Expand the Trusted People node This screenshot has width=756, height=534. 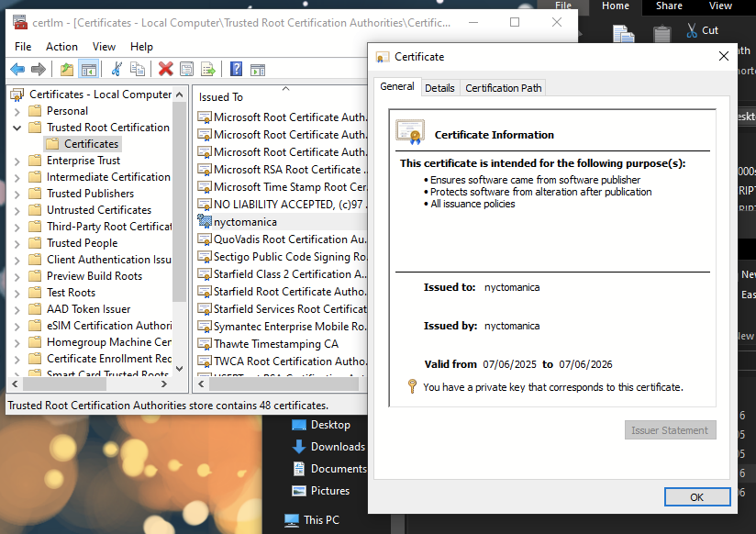click(17, 244)
